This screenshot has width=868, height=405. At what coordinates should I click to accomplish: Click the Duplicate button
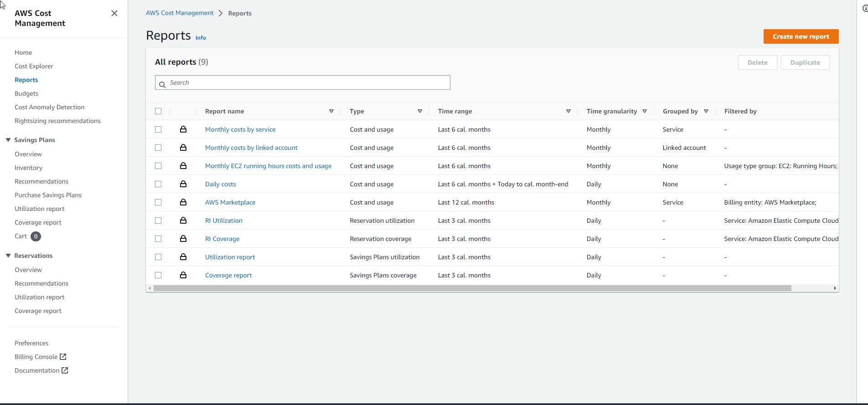coord(805,62)
